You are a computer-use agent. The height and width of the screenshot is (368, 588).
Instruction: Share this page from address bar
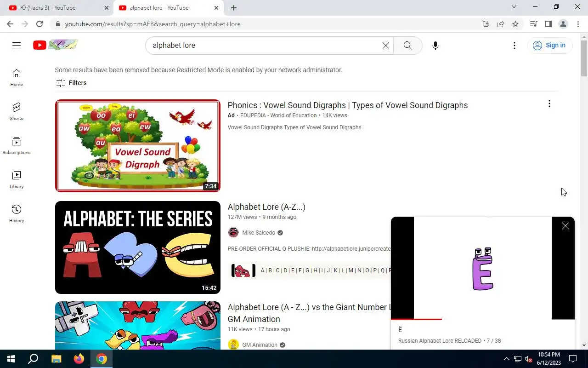[x=501, y=24]
